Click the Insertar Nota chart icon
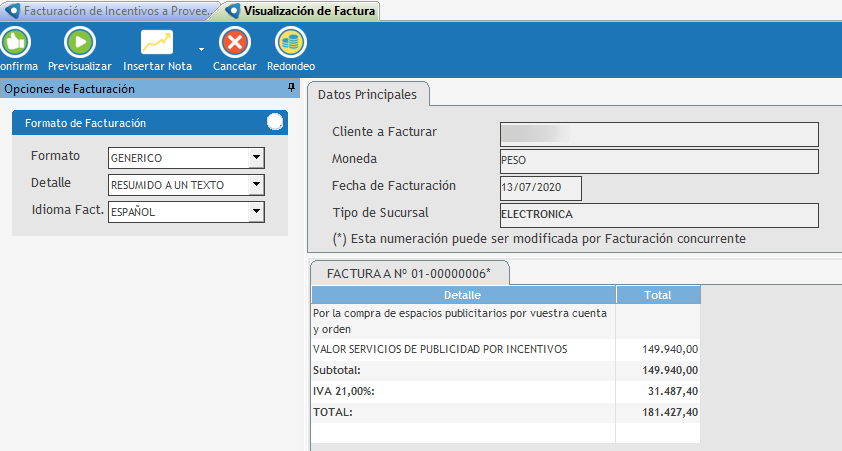This screenshot has height=451, width=842. (157, 42)
